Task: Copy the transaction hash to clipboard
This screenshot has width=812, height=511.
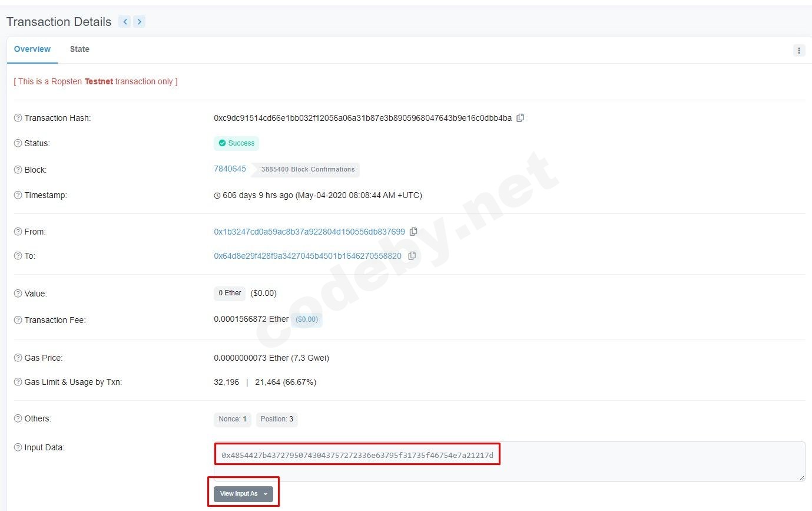Action: point(520,118)
